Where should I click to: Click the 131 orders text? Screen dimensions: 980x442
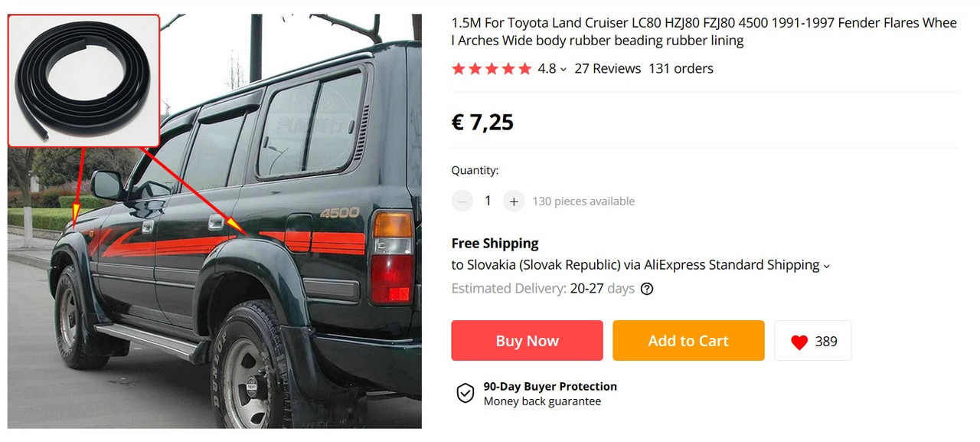click(x=681, y=68)
